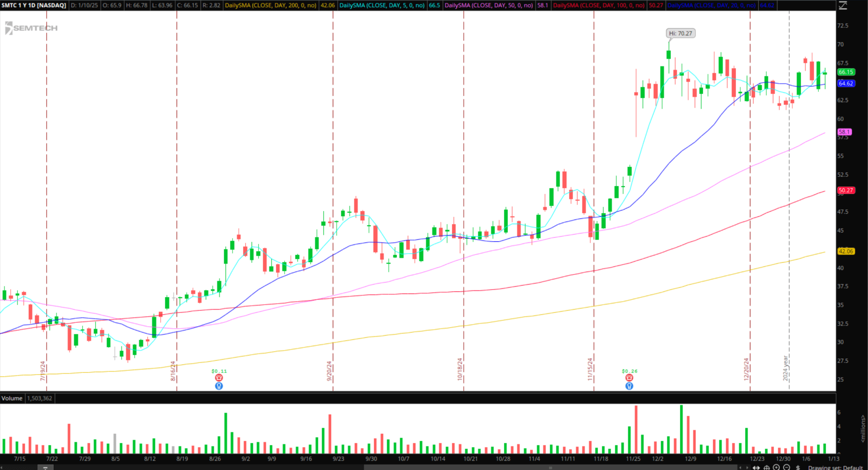Click the blue lightbulb icon near 8/26
This screenshot has width=868, height=470.
click(219, 386)
